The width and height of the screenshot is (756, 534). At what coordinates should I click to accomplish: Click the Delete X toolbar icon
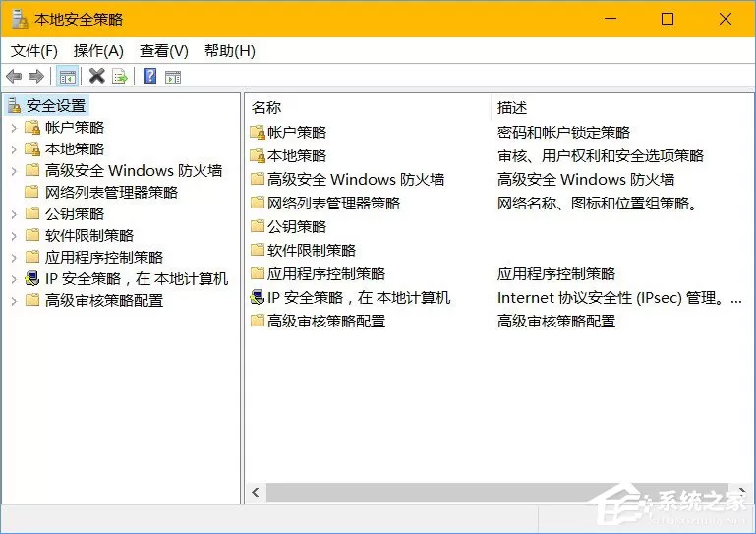pos(96,76)
